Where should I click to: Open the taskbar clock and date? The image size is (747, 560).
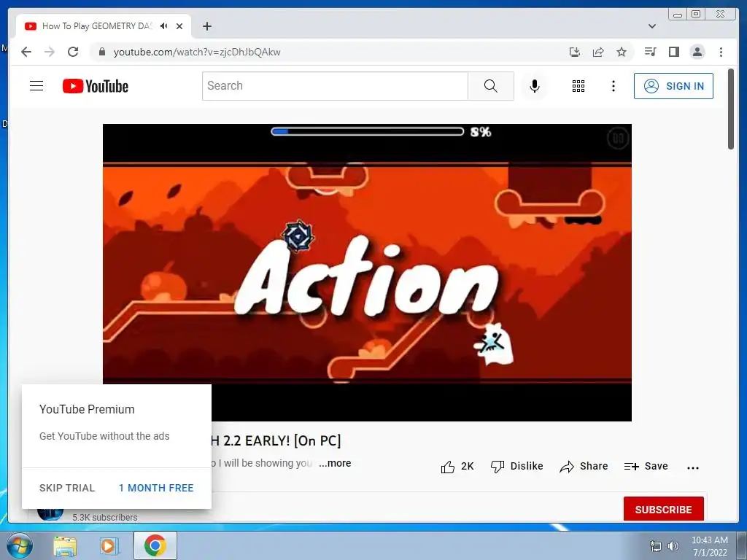[709, 545]
